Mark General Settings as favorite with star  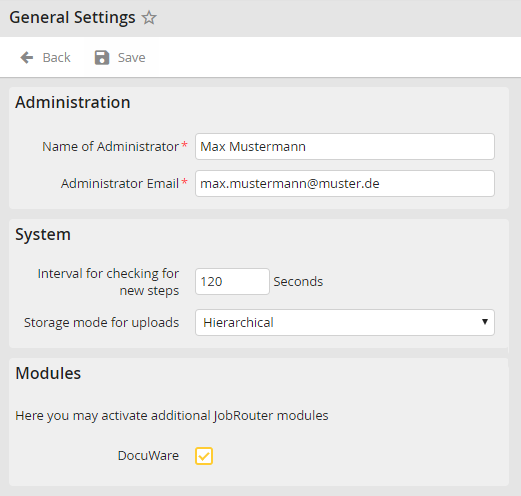click(149, 18)
